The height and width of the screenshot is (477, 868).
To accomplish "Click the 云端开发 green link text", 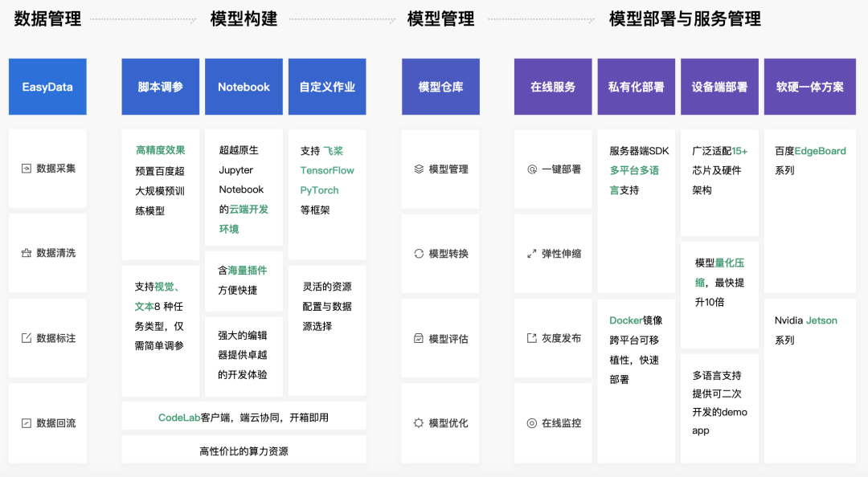I will (248, 209).
